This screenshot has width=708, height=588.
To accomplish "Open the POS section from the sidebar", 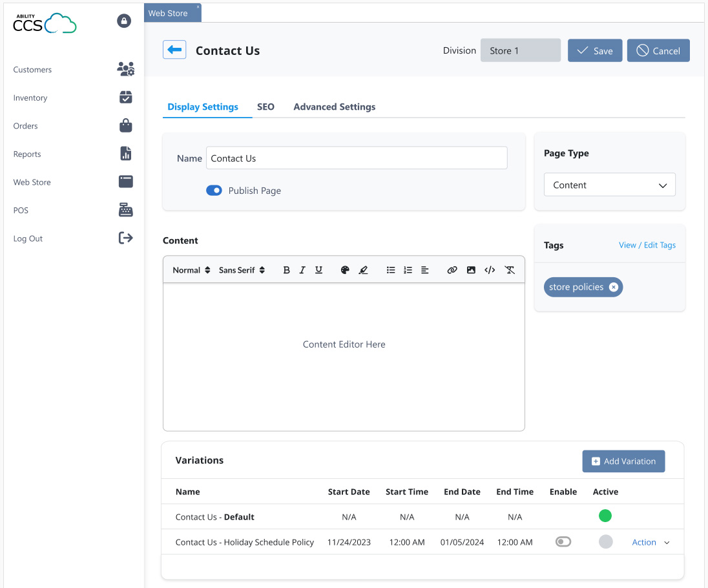I will click(20, 210).
